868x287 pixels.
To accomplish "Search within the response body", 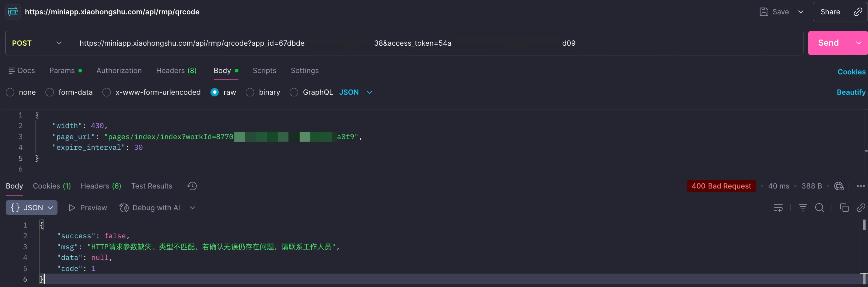I will tap(819, 208).
